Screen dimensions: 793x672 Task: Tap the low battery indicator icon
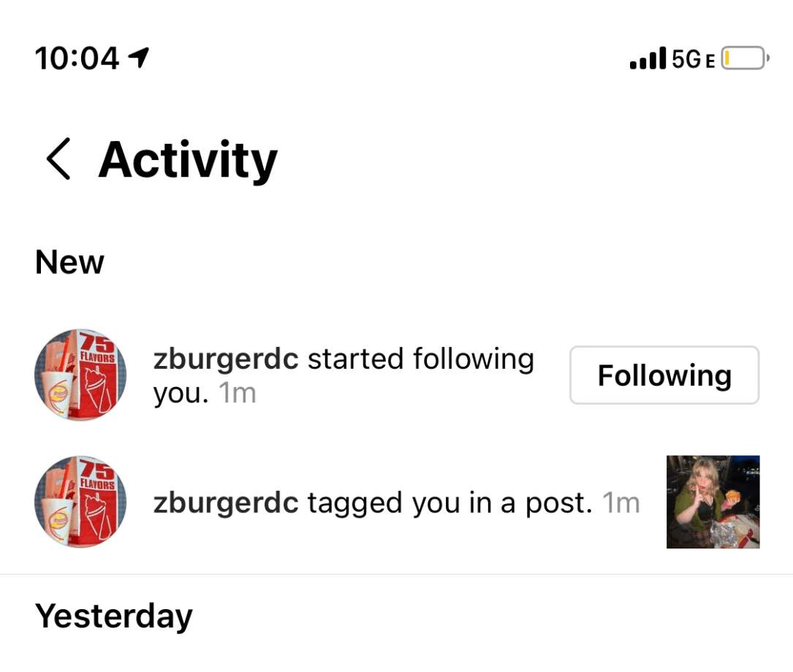coord(745,58)
